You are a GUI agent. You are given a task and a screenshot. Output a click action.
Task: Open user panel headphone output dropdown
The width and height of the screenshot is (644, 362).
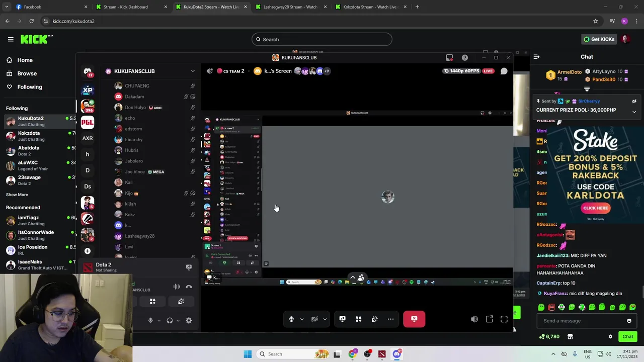(178, 321)
